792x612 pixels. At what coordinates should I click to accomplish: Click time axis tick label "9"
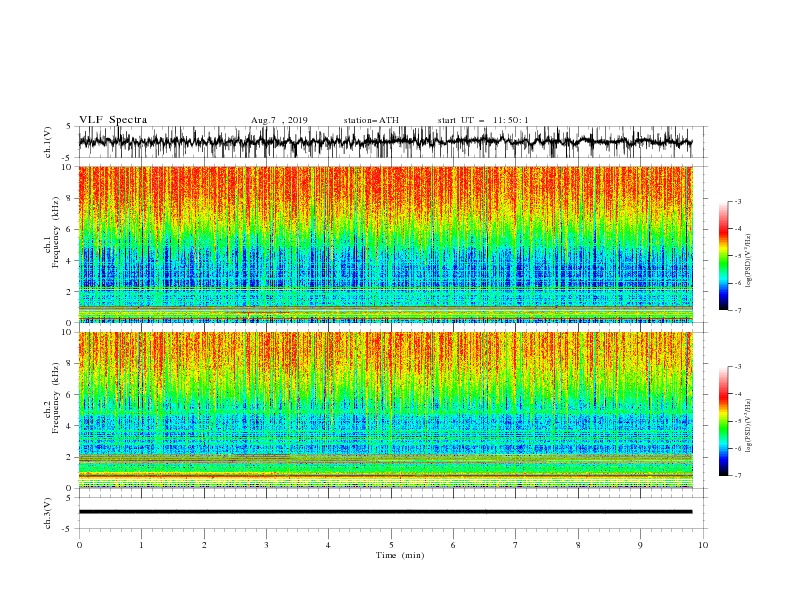(640, 545)
